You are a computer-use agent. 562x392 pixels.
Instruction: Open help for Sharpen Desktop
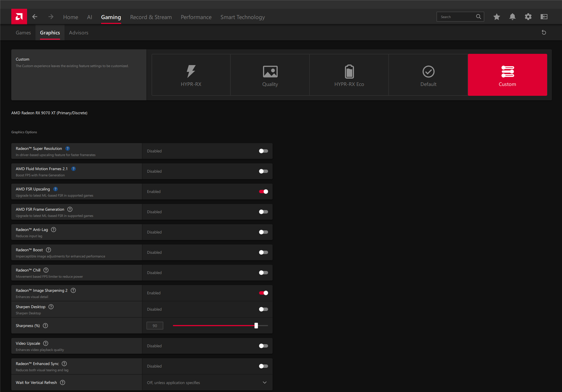pyautogui.click(x=51, y=307)
